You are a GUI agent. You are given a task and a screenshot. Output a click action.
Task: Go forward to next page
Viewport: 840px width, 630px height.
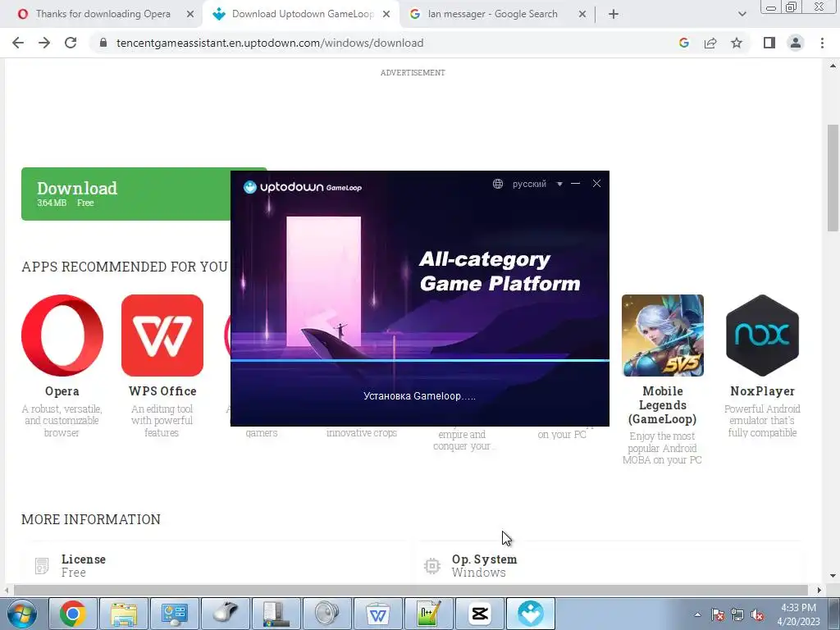coord(44,43)
